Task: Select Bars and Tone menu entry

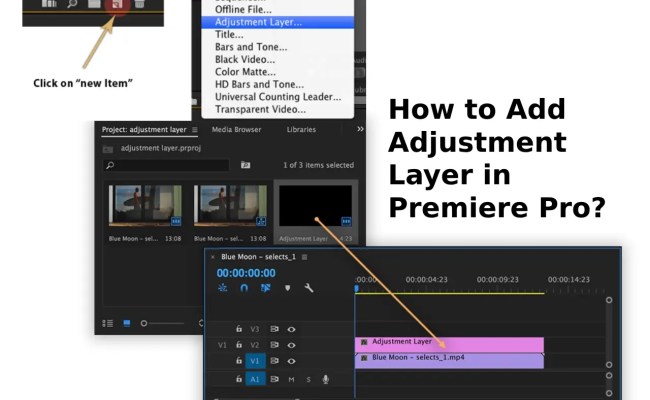Action: click(251, 47)
